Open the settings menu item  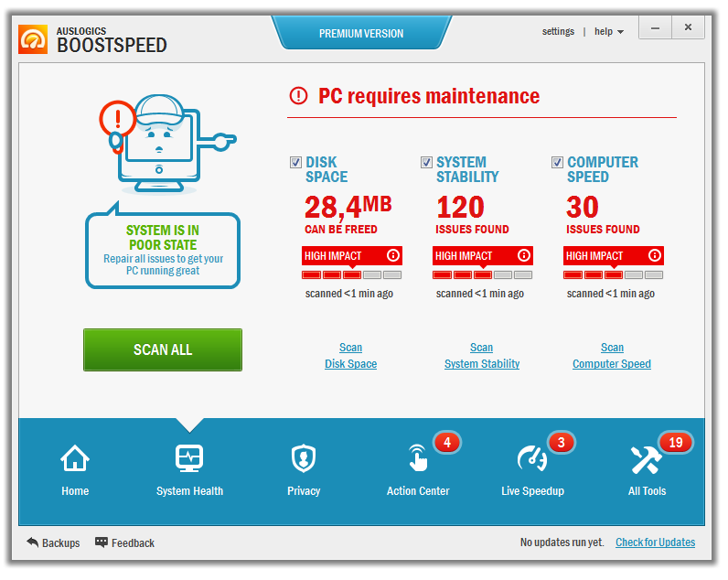[558, 32]
